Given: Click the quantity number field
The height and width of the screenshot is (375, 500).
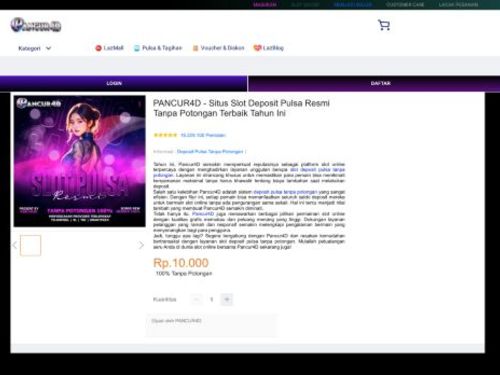Looking at the screenshot, I should pos(211,299).
